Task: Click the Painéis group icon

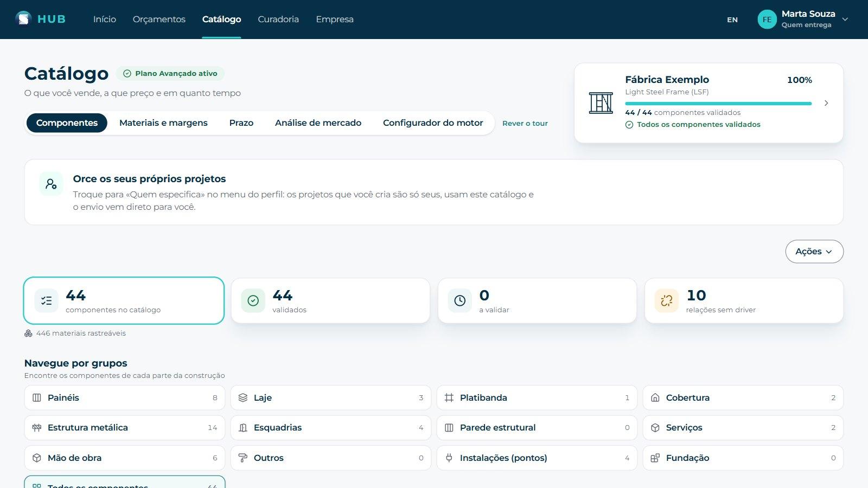Action: (x=37, y=397)
